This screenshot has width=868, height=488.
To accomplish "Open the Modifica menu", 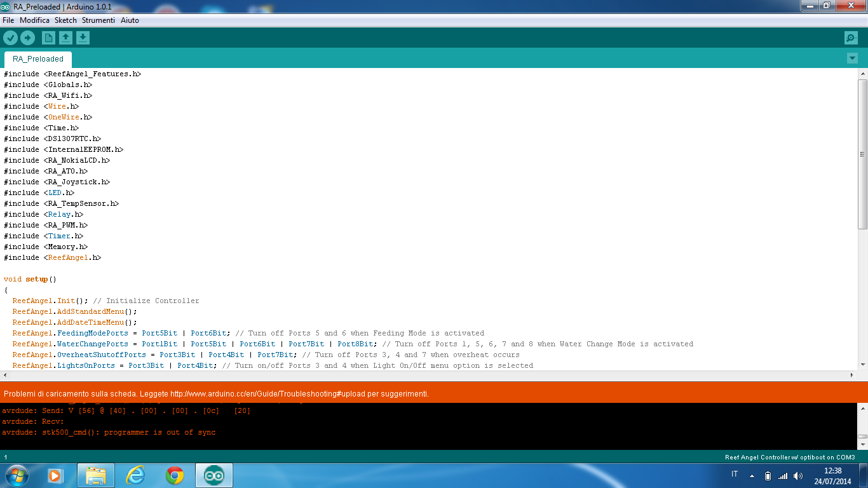I will coord(34,20).
